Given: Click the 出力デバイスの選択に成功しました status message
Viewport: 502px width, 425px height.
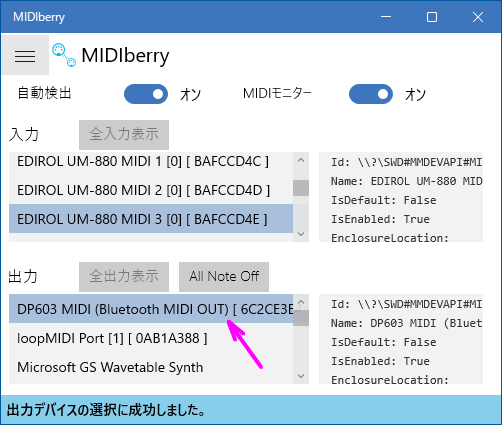Looking at the screenshot, I should click(106, 410).
